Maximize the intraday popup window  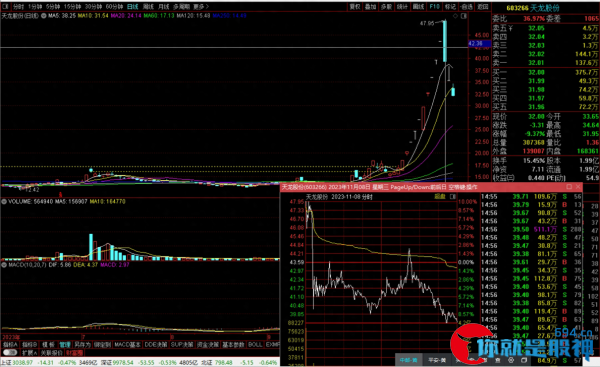tap(569, 187)
